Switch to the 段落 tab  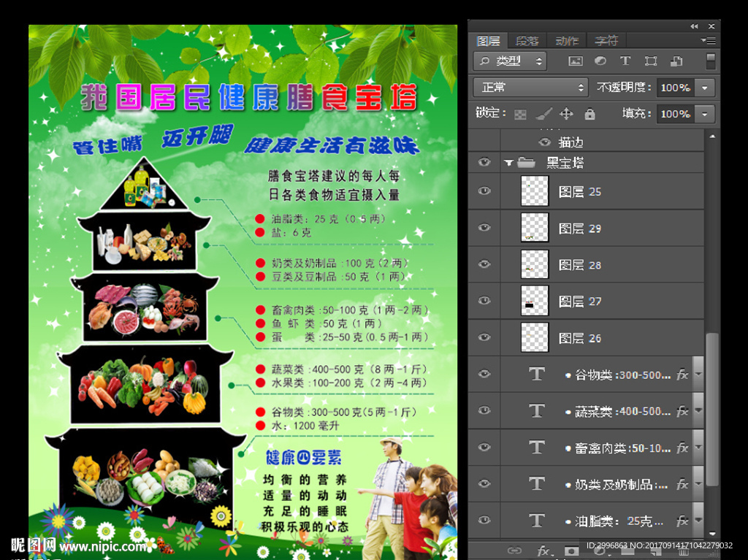click(x=527, y=41)
